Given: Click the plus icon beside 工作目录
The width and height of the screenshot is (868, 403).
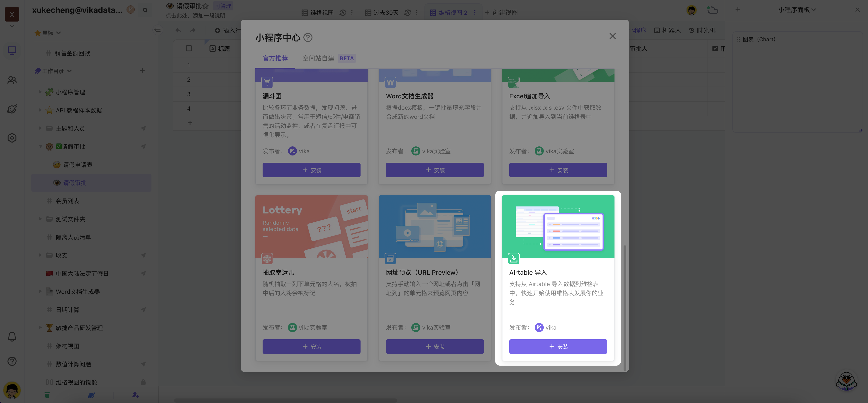Looking at the screenshot, I should [x=142, y=71].
